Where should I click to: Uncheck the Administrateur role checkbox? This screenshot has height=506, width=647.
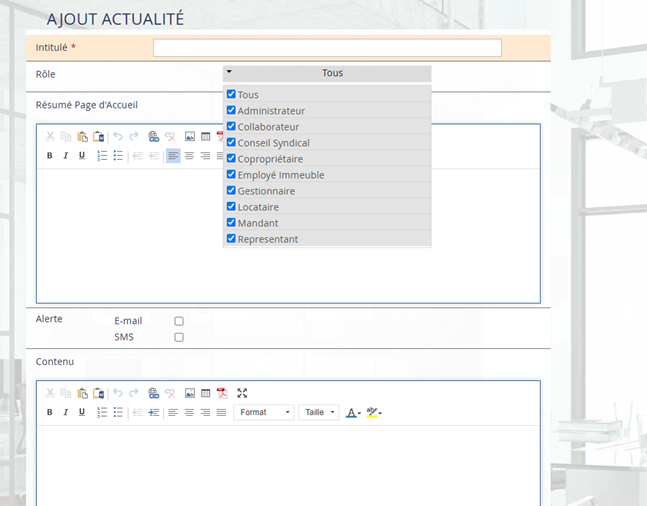coord(231,111)
